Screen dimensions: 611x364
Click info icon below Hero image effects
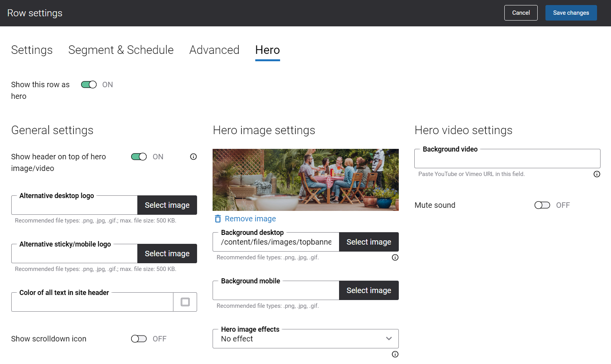395,354
